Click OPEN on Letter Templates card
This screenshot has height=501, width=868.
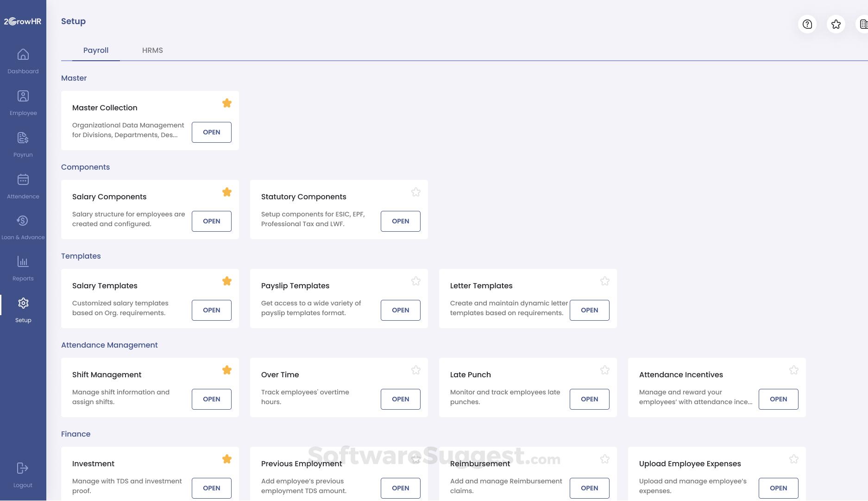[x=589, y=310]
